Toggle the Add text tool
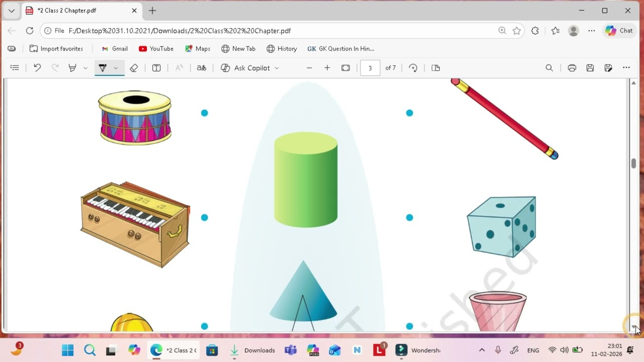Image resolution: width=644 pixels, height=362 pixels. [156, 68]
